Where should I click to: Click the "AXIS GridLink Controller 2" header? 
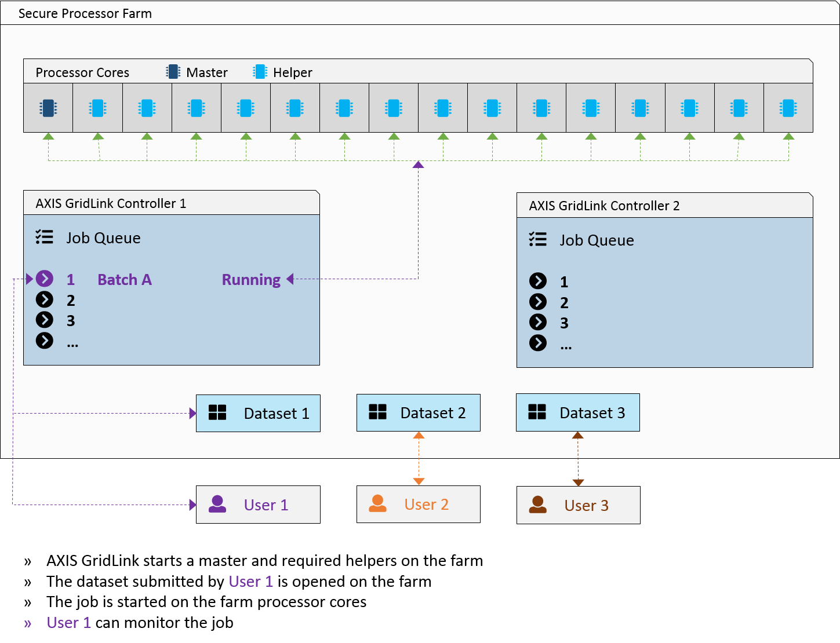[x=604, y=206]
